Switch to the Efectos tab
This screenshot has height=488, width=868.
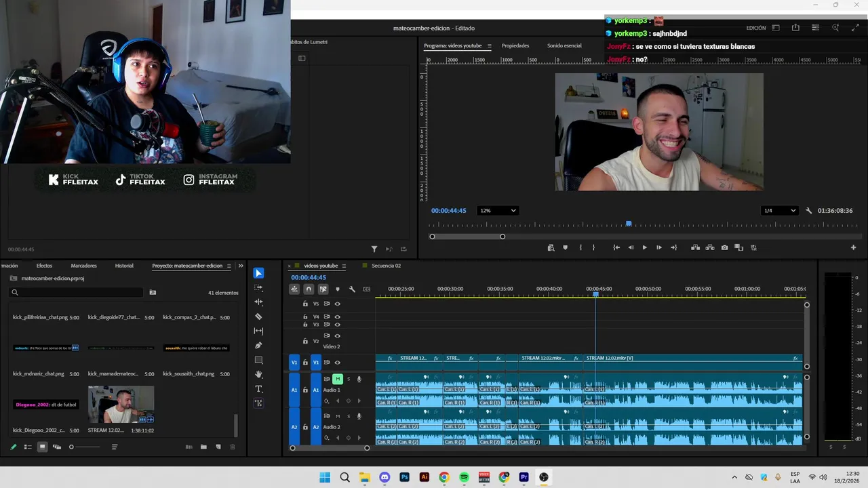click(44, 266)
